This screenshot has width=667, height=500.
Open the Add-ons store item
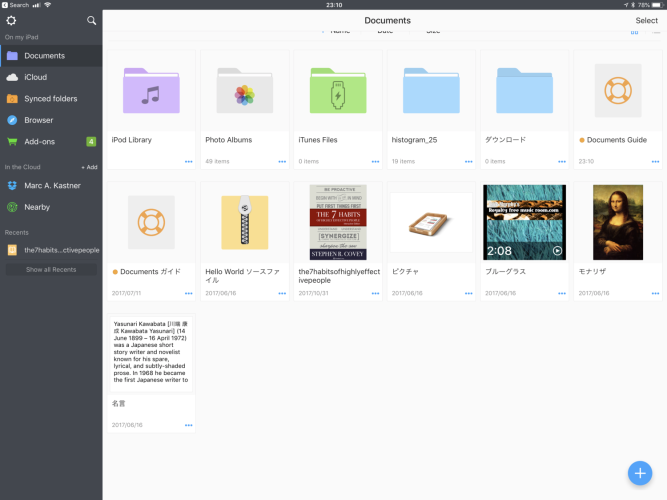tap(40, 141)
